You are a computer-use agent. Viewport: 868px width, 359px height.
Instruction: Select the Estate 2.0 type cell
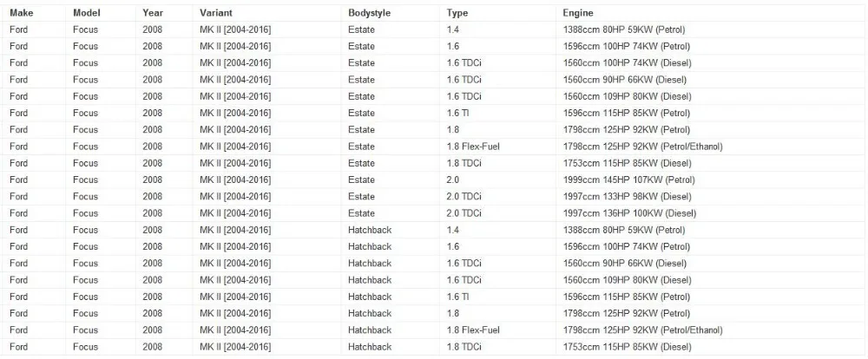(497, 179)
